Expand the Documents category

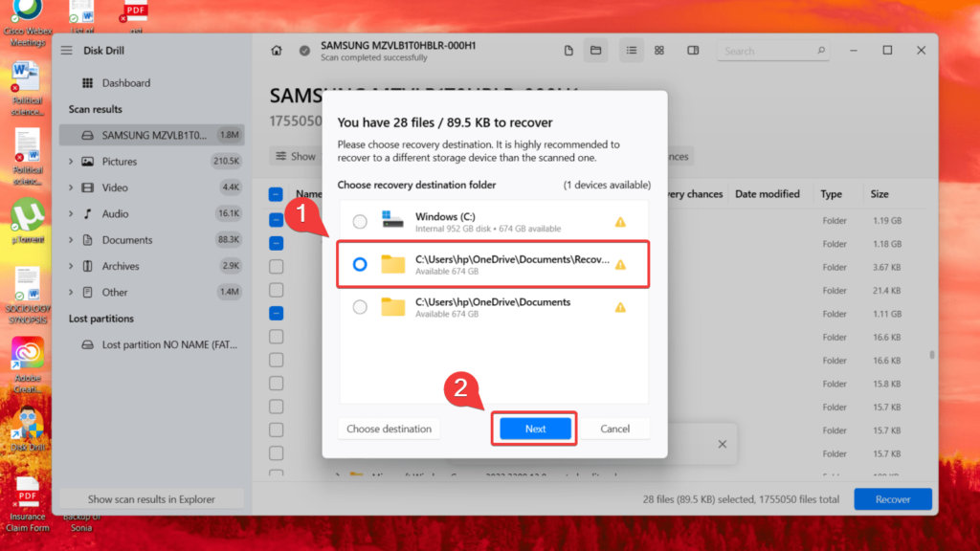(x=71, y=240)
